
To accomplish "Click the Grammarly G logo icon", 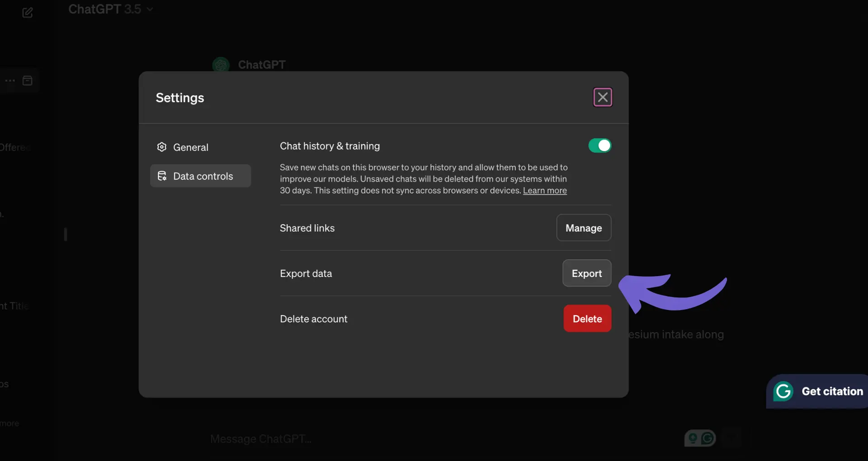I will 783,391.
